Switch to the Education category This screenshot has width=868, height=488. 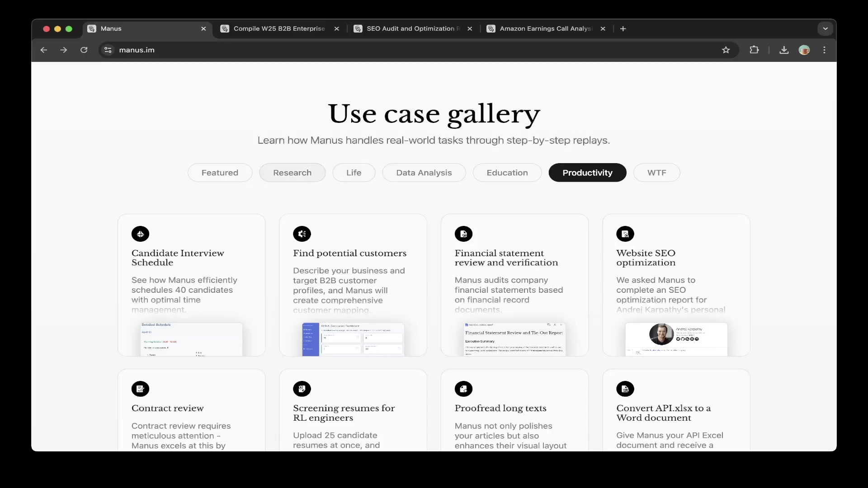507,173
